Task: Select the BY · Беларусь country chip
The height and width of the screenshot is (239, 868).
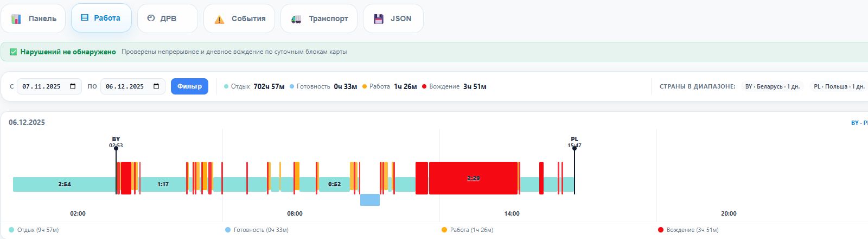Action: click(x=773, y=86)
